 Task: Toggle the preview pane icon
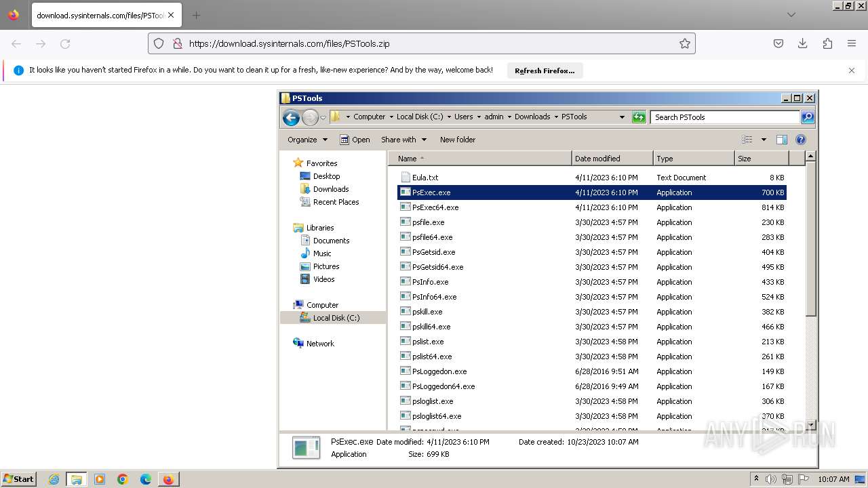click(782, 140)
